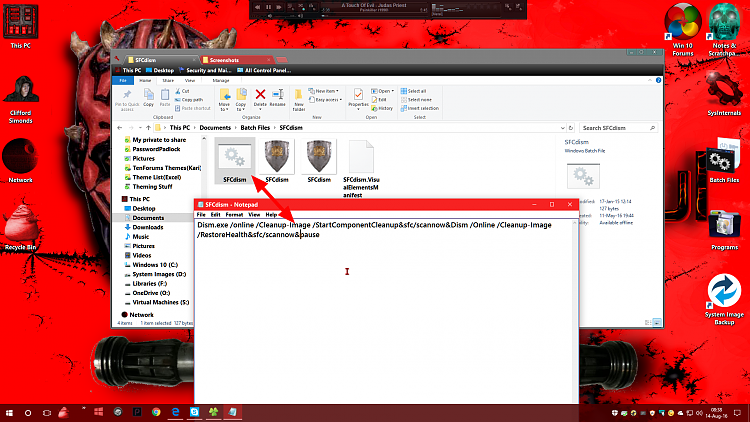
Task: Skip to next track in media player
Action: (279, 7)
